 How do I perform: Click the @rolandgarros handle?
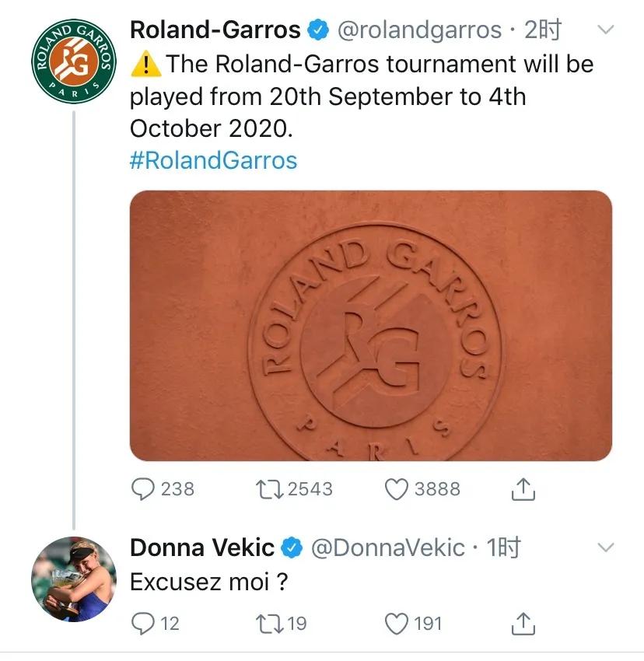[x=418, y=30]
